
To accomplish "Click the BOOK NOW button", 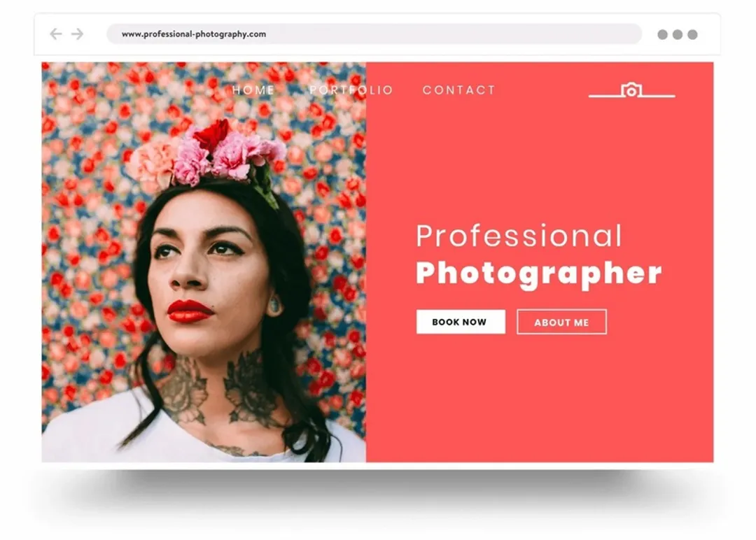I will (461, 322).
